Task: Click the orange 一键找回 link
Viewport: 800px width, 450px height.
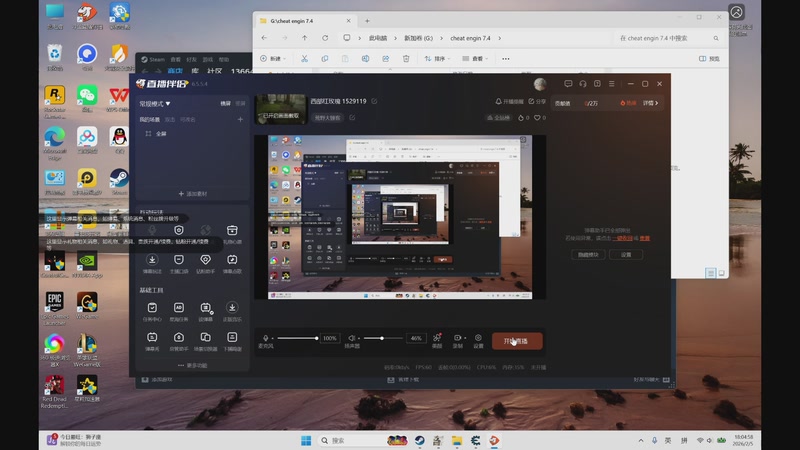Action: coord(622,238)
